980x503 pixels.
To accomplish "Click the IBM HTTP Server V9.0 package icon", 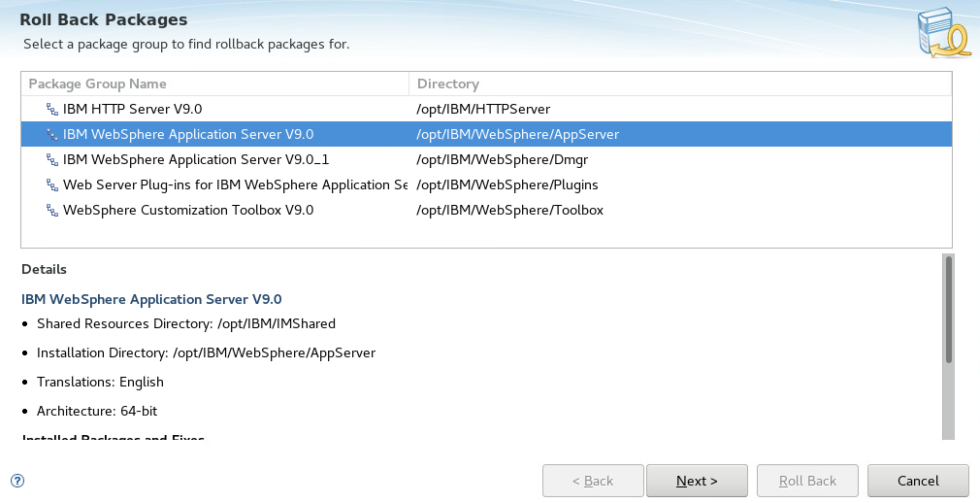I will [x=52, y=110].
